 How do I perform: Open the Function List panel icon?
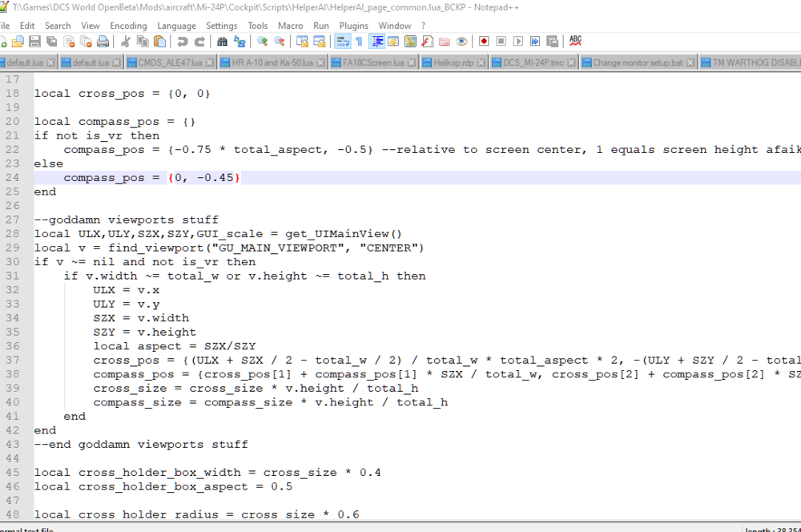coord(427,42)
